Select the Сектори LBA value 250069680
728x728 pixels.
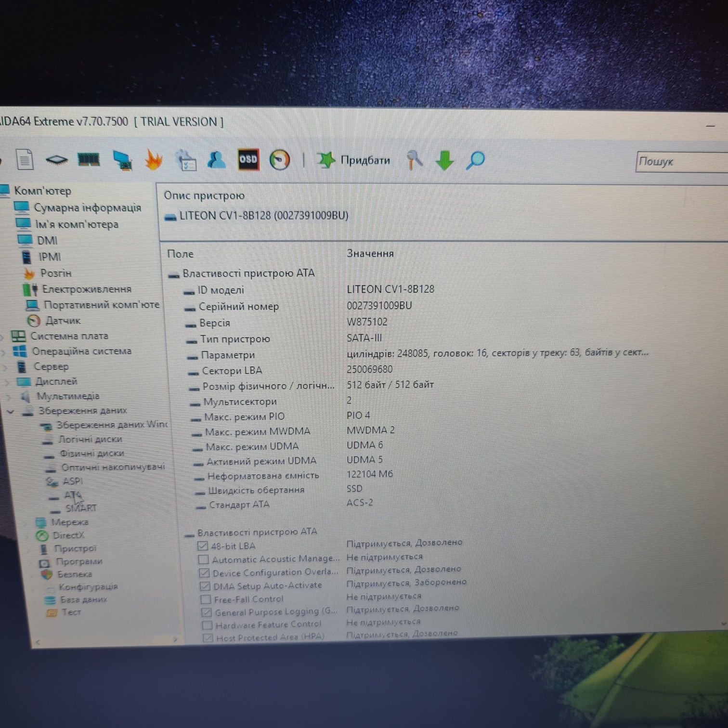click(369, 369)
